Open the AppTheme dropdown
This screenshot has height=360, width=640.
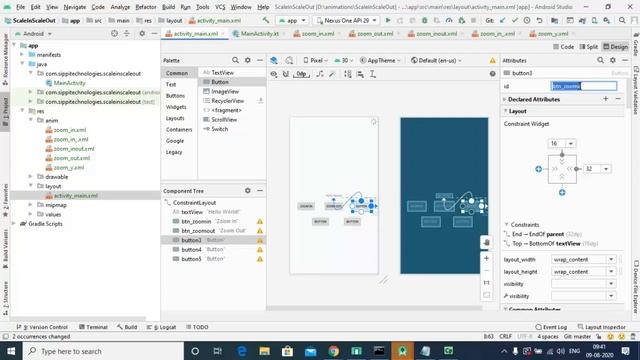point(380,60)
